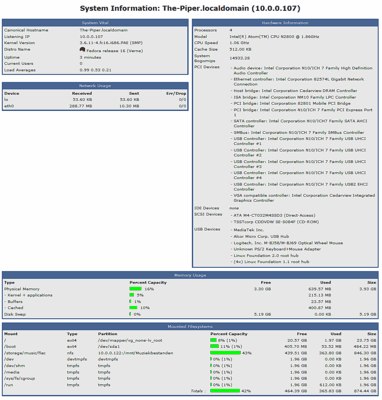Click the MediaTek Inc. USB device
Screen dimensions: 382x400
coord(248,230)
